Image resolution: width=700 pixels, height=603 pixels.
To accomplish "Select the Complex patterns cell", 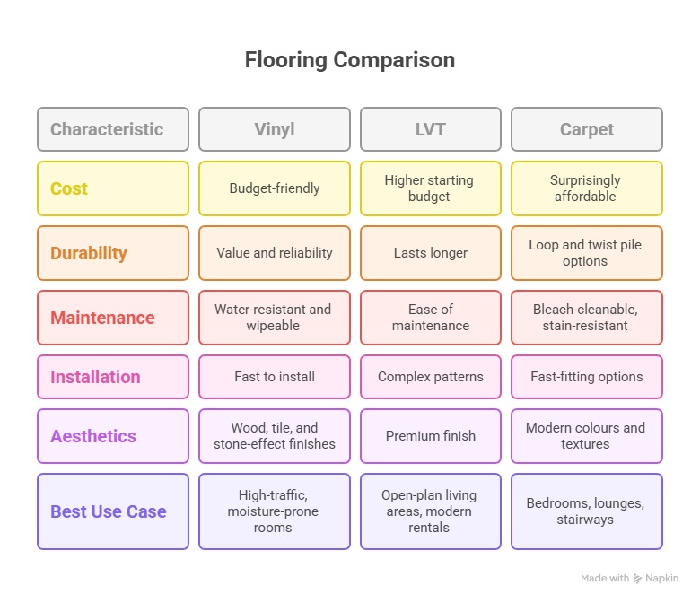I will coord(431,377).
